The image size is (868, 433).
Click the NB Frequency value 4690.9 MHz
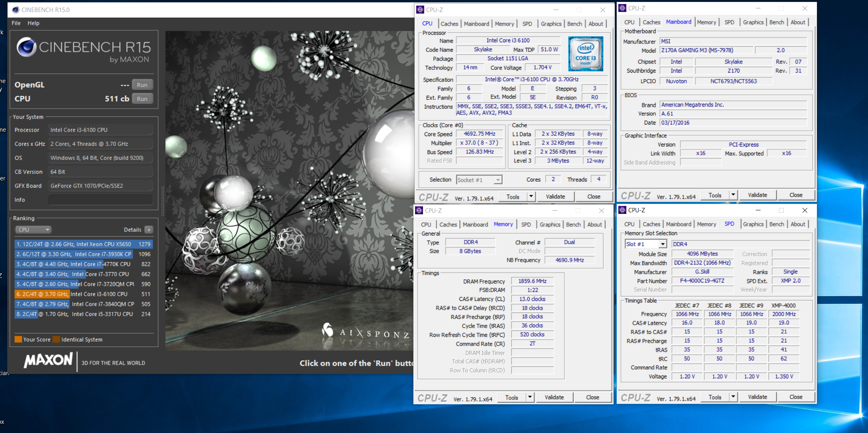click(569, 260)
